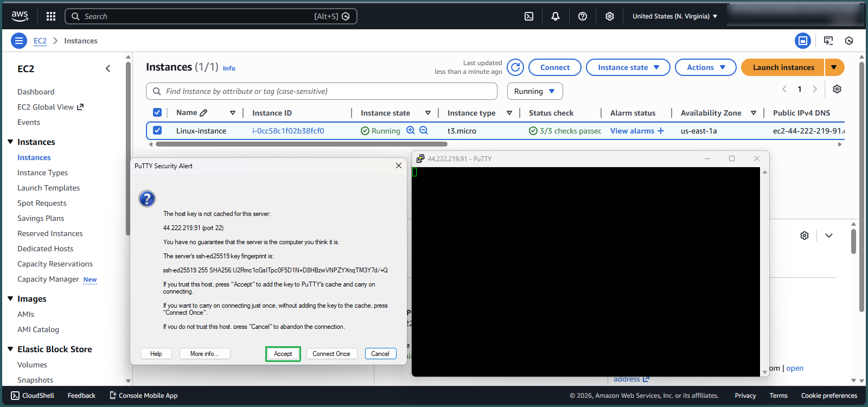The height and width of the screenshot is (407, 868).
Task: Click the PuTTY terminal scrollbar up arrow
Action: pyautogui.click(x=765, y=172)
